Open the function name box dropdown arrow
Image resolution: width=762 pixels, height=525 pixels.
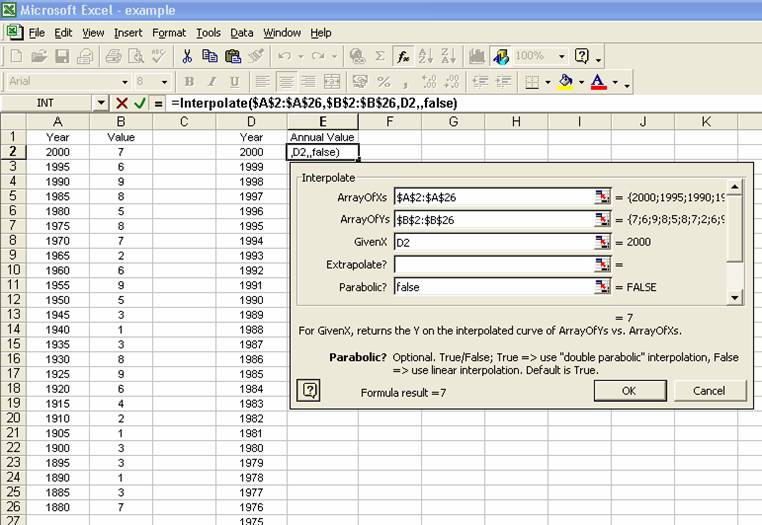101,103
